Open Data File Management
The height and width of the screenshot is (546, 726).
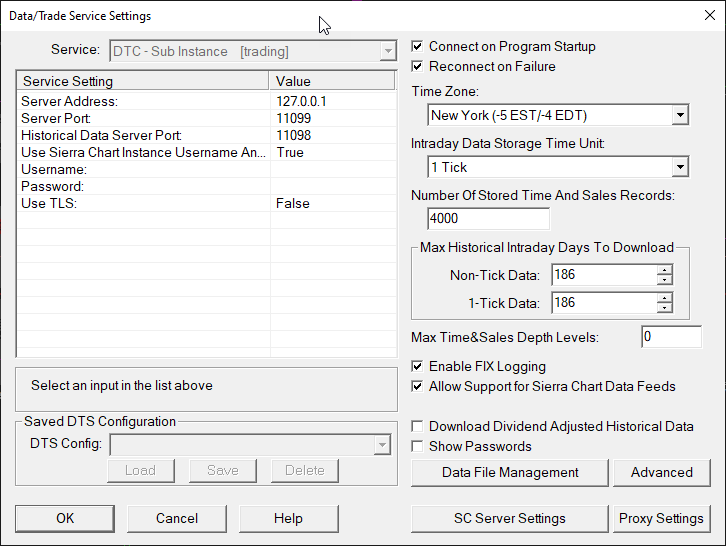510,472
